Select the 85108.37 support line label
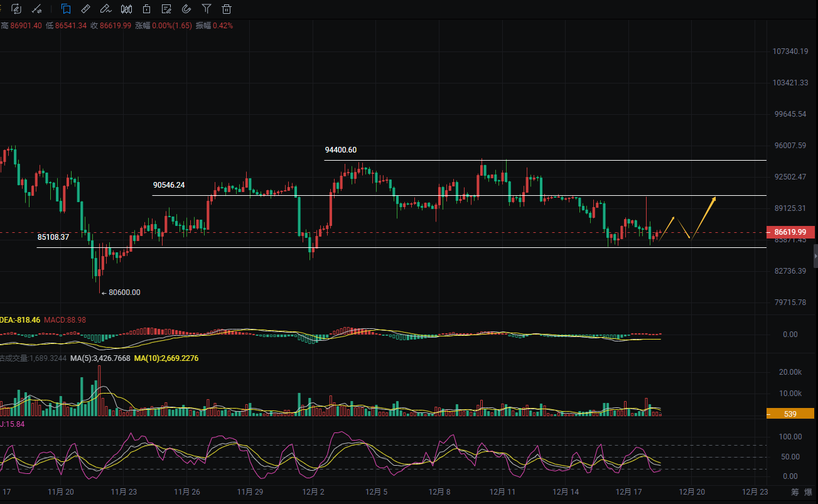The width and height of the screenshot is (818, 504). click(x=53, y=237)
